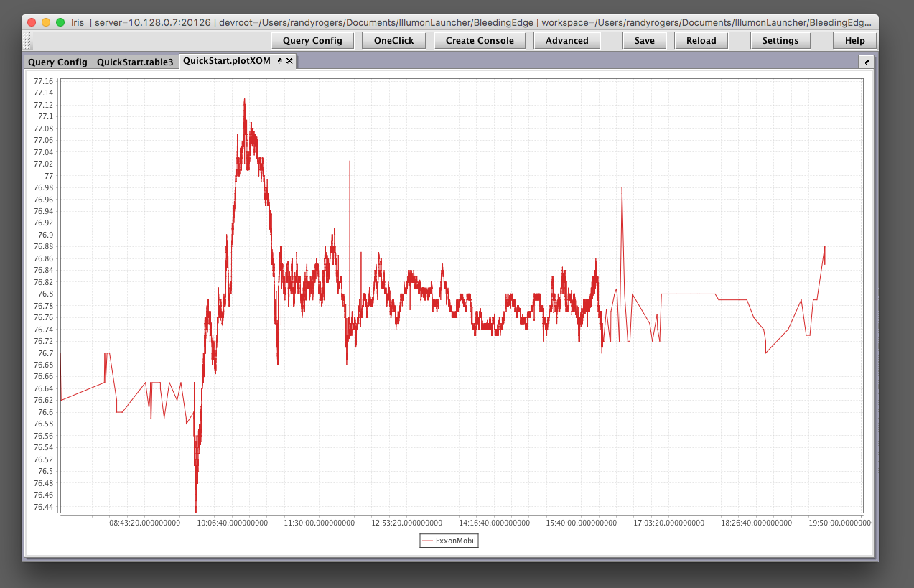Click the red line swatch in legend

[x=428, y=541]
